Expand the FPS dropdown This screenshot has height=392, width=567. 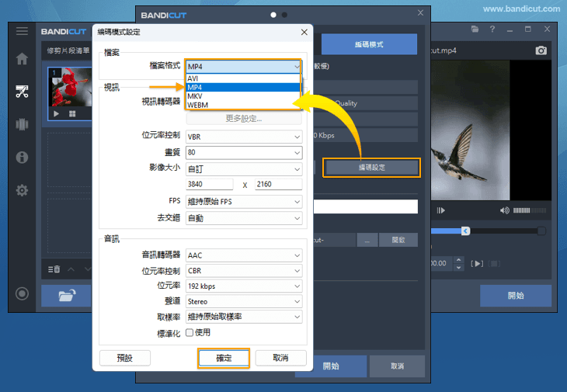pos(243,202)
